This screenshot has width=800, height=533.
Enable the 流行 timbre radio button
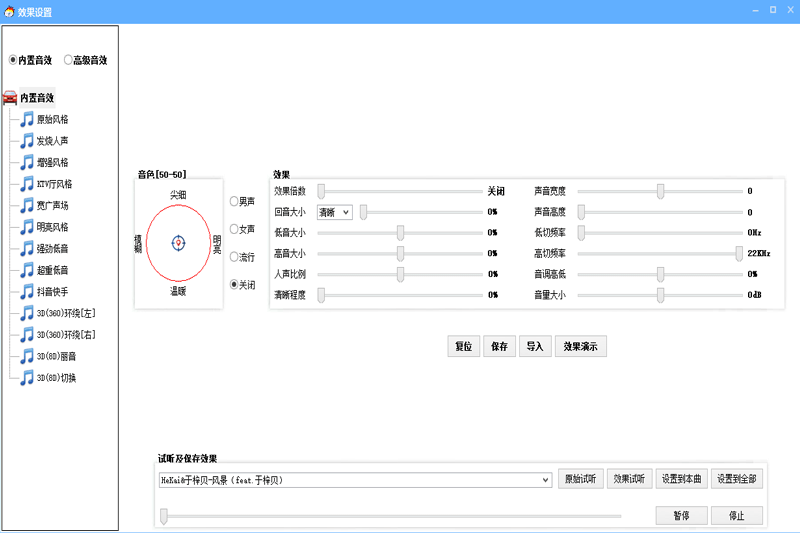[x=234, y=257]
